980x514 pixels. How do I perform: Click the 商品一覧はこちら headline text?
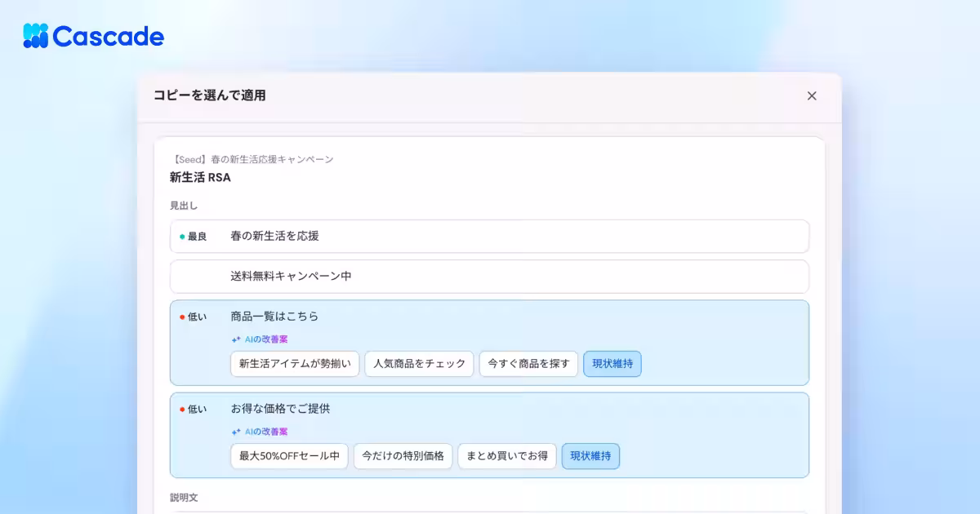(x=274, y=317)
